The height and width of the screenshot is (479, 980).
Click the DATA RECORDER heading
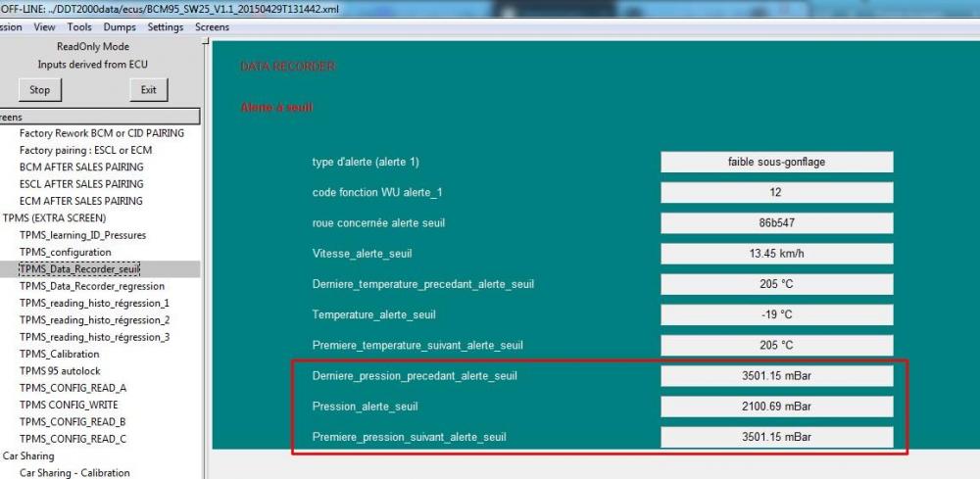pyautogui.click(x=288, y=67)
